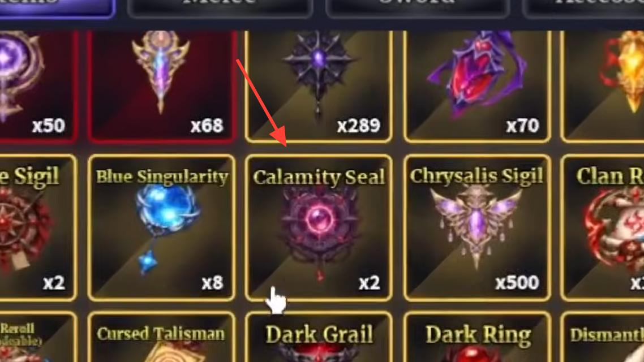Select the Blue Singularity item
The image size is (644, 362).
click(161, 228)
